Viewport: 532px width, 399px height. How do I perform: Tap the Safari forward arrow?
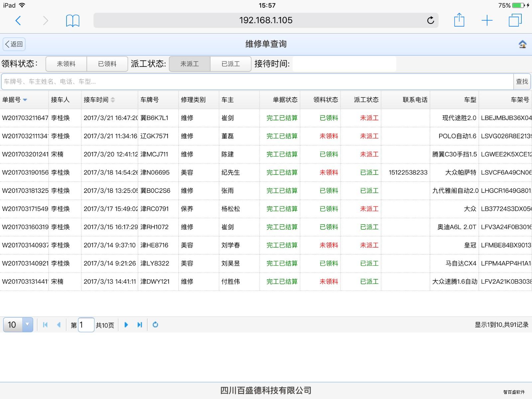[46, 21]
